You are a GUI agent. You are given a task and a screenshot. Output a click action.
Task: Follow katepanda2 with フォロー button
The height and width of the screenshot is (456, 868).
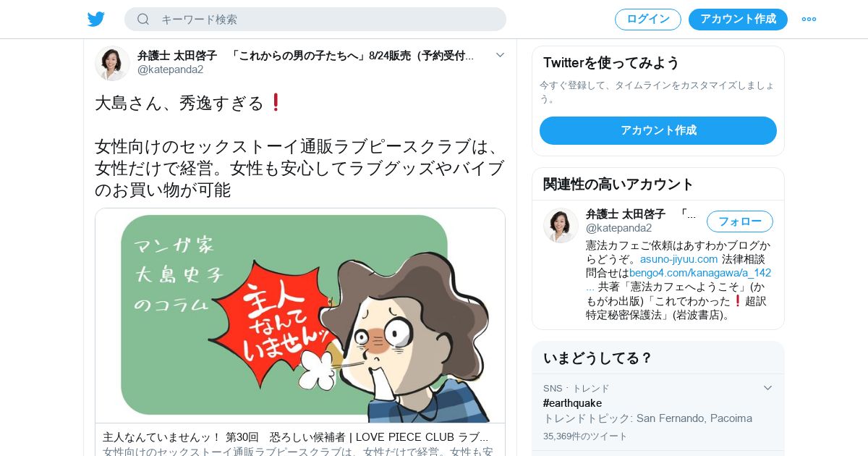740,221
